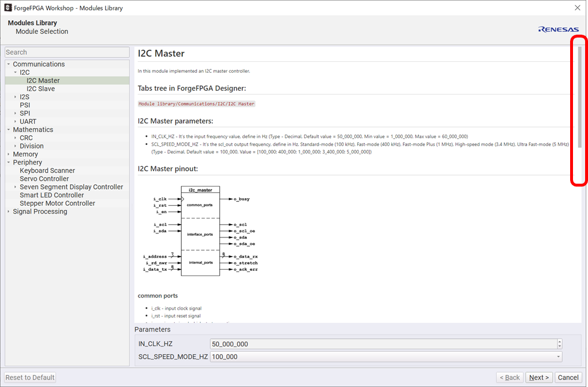Select the PSI module
This screenshot has height=387, width=588.
point(25,105)
